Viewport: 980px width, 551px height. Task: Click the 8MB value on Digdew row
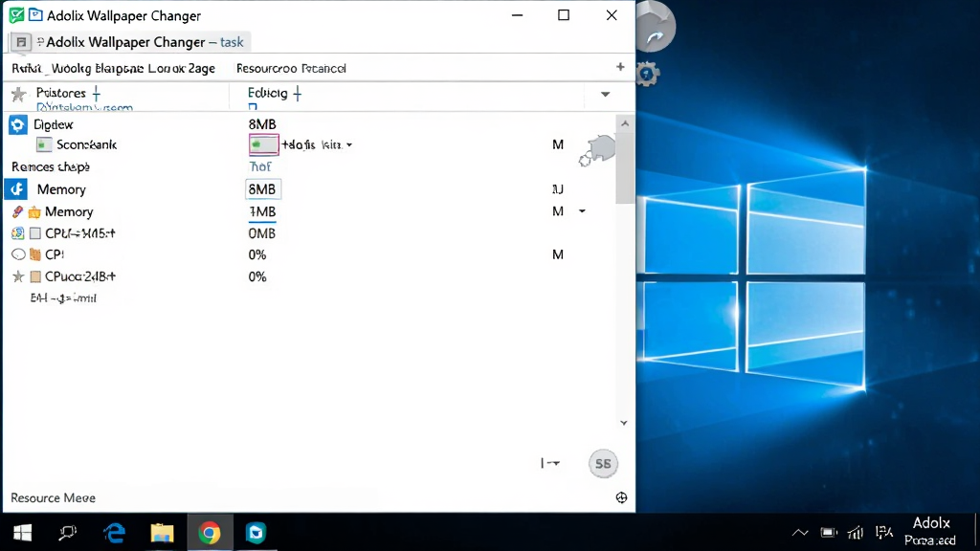click(262, 124)
